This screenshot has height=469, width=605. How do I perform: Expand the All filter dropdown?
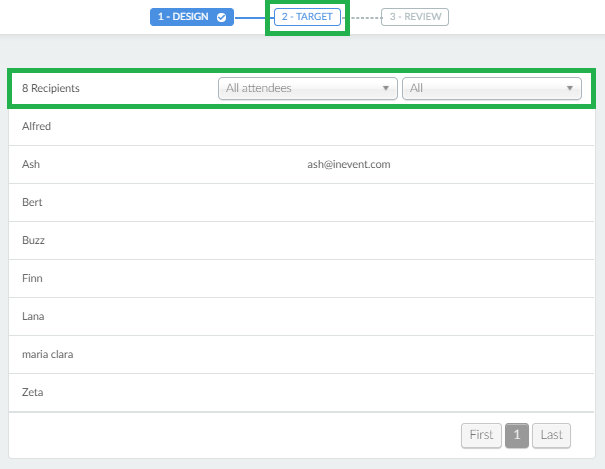492,88
